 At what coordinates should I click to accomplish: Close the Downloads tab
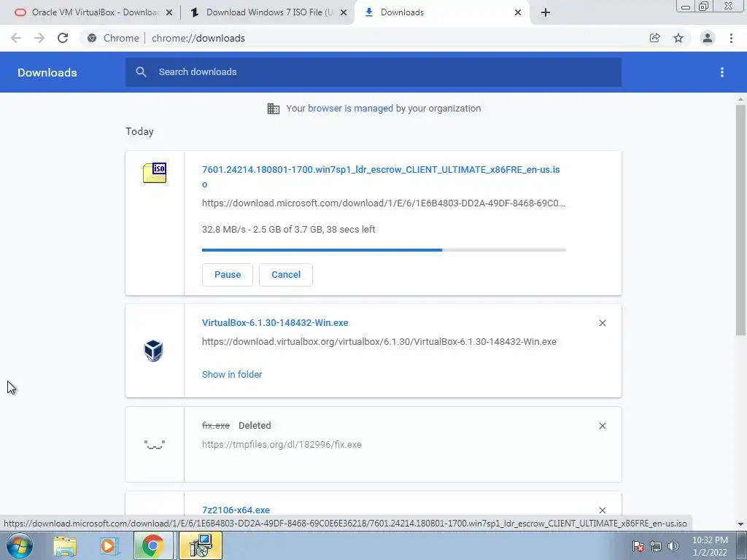pos(518,12)
